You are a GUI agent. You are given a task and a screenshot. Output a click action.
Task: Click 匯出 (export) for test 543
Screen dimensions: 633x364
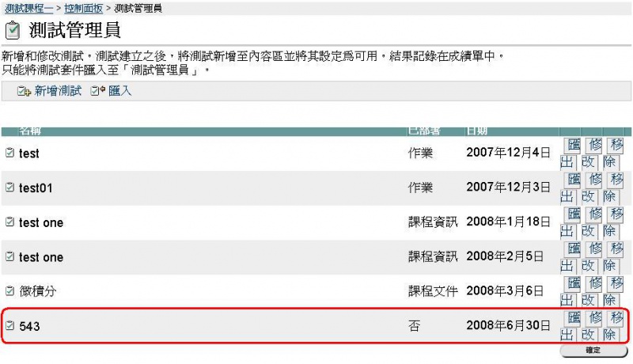[x=571, y=326]
